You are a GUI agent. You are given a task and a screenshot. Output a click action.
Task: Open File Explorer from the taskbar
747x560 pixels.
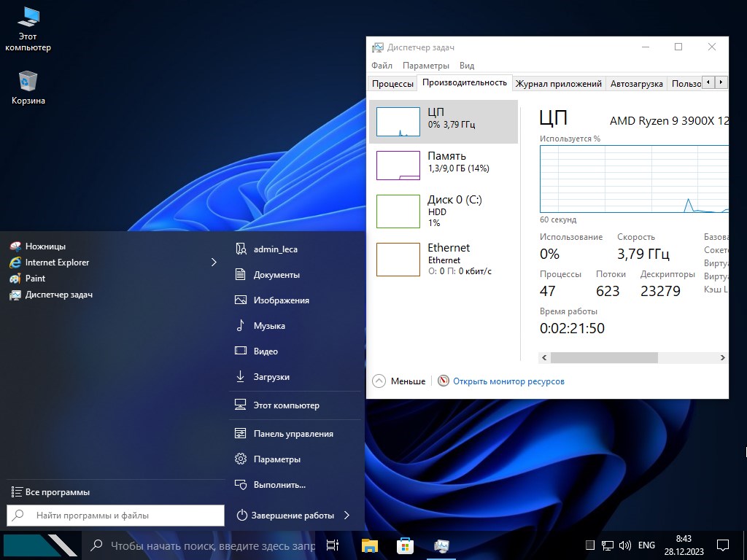click(368, 545)
